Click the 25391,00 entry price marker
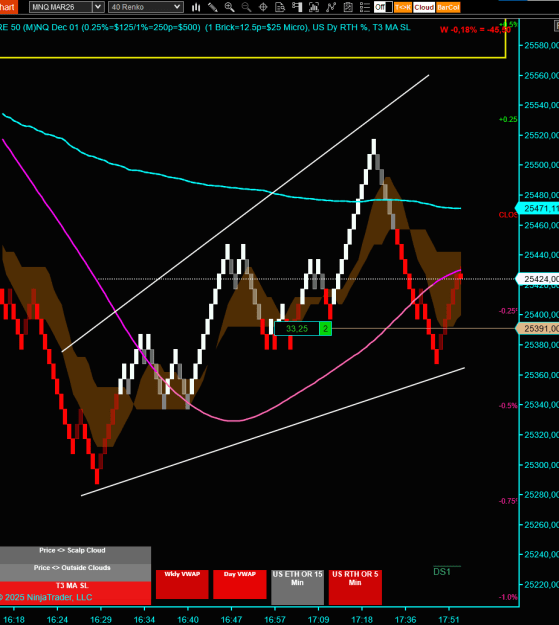 click(x=538, y=329)
